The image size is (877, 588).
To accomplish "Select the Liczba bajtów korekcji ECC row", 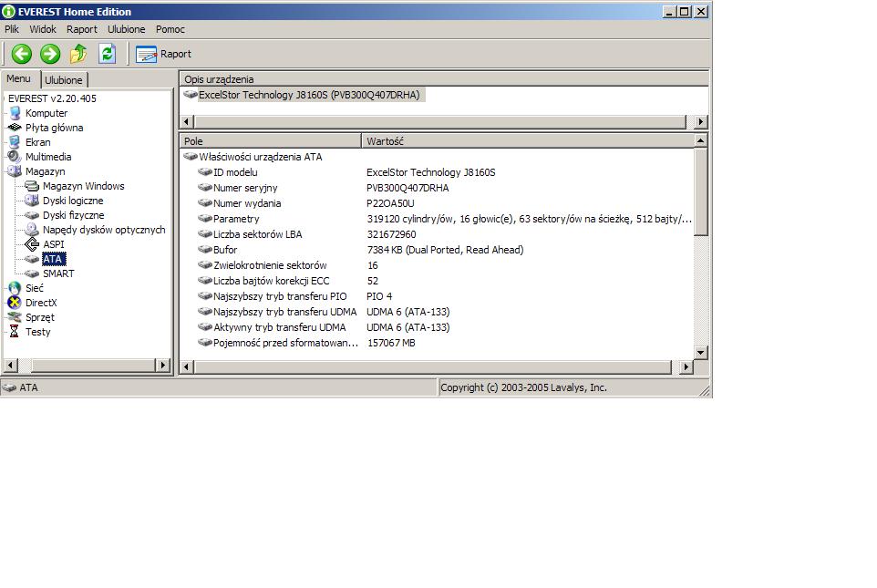I will (x=437, y=281).
